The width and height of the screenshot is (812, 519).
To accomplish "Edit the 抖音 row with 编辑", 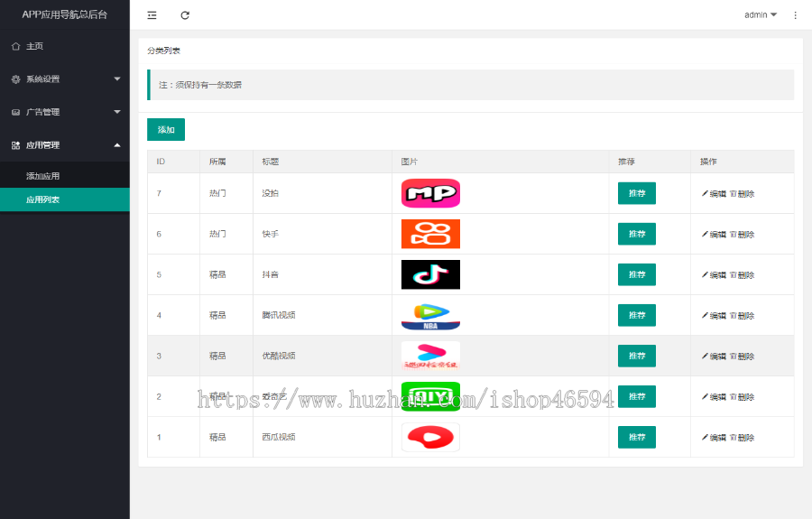I will click(x=714, y=275).
